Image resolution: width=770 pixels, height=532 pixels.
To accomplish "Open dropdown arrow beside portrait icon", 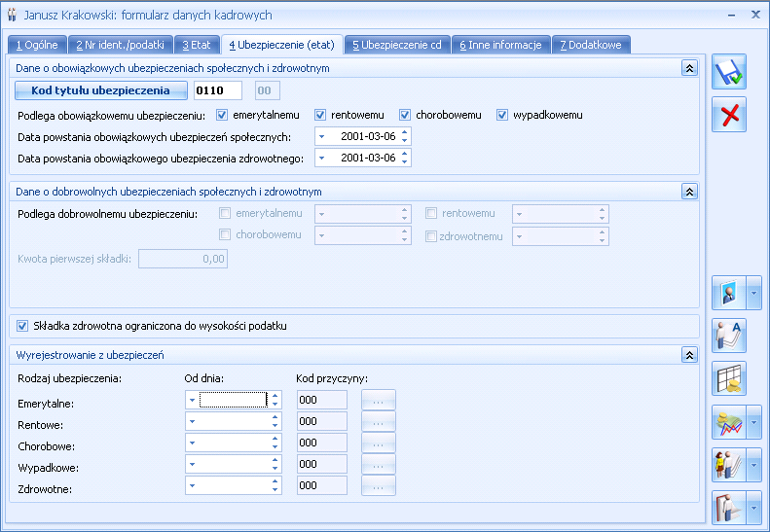I will coord(753,293).
